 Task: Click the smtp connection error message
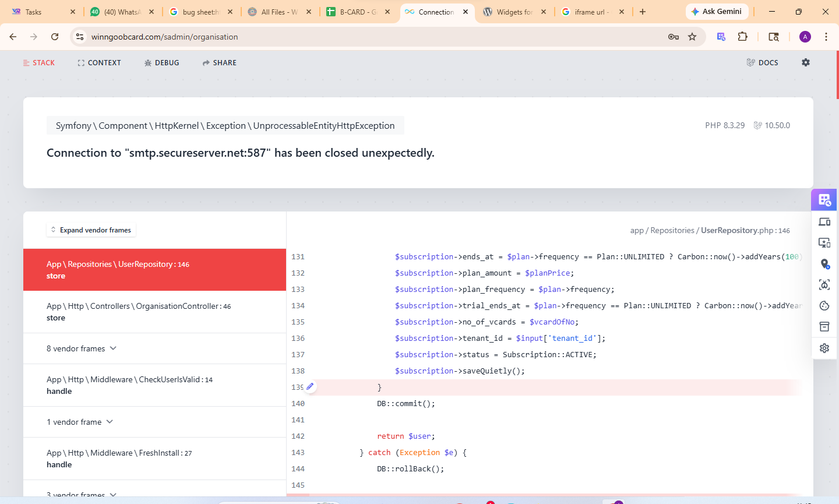(241, 153)
